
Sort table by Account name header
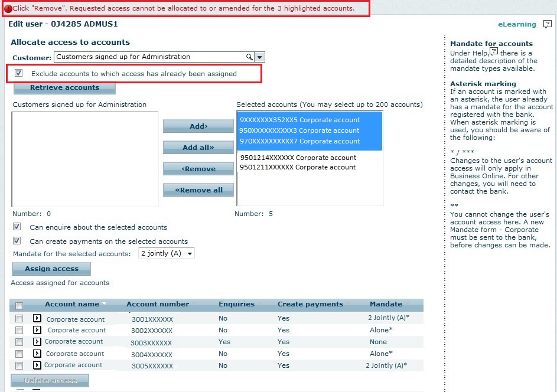click(72, 304)
